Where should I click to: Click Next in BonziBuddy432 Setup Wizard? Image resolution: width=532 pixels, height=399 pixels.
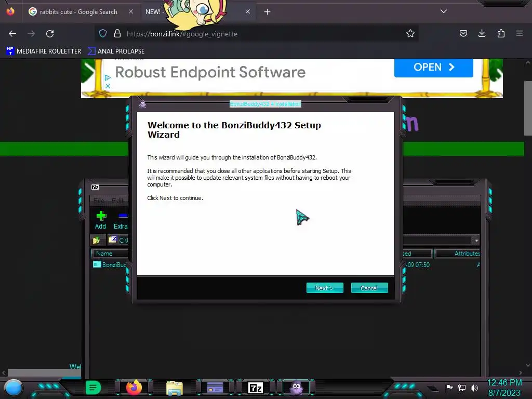(x=325, y=288)
